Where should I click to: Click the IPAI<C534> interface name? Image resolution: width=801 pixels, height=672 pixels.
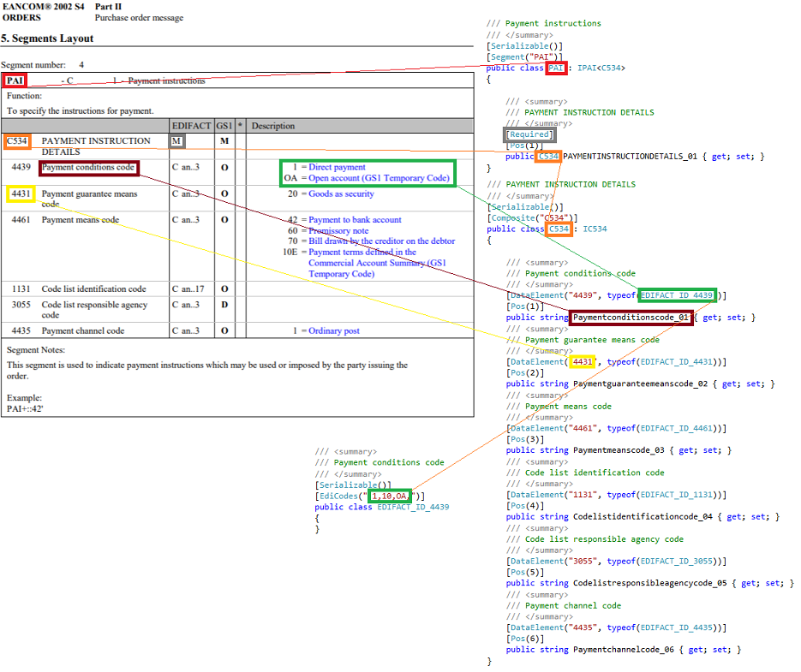[601, 68]
